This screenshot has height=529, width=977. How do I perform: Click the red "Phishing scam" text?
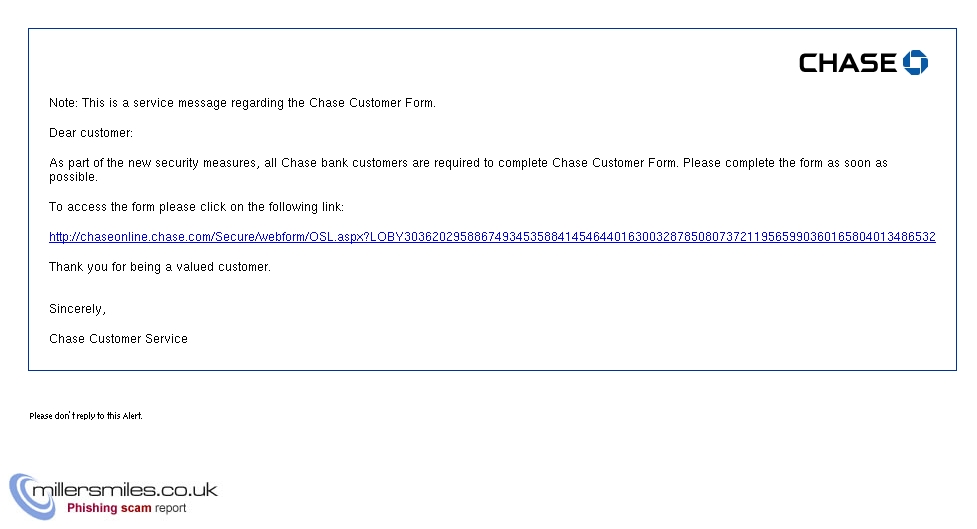pyautogui.click(x=109, y=508)
